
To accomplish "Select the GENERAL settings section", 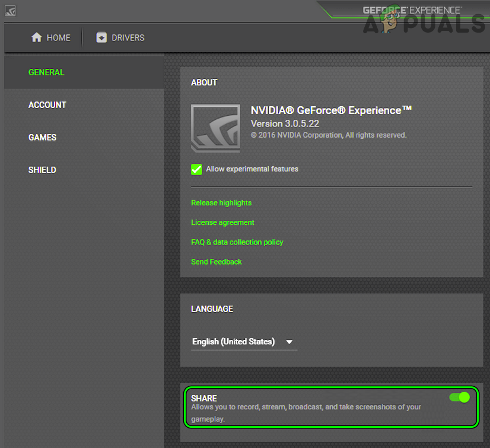I will [x=46, y=72].
